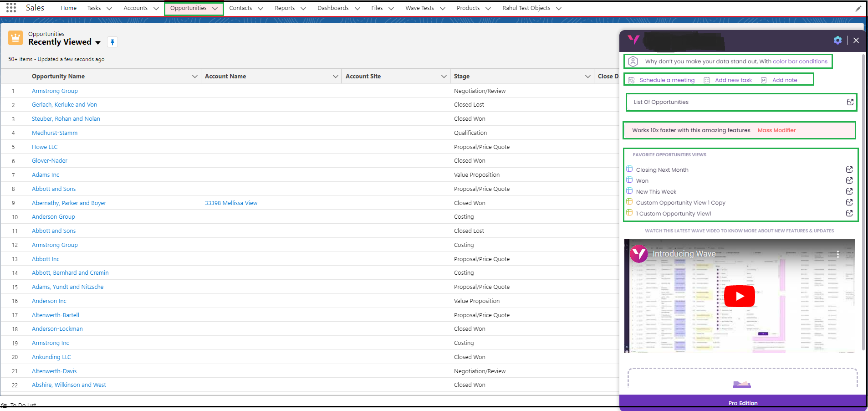The width and height of the screenshot is (868, 411).
Task: Open the Files tab
Action: click(377, 8)
